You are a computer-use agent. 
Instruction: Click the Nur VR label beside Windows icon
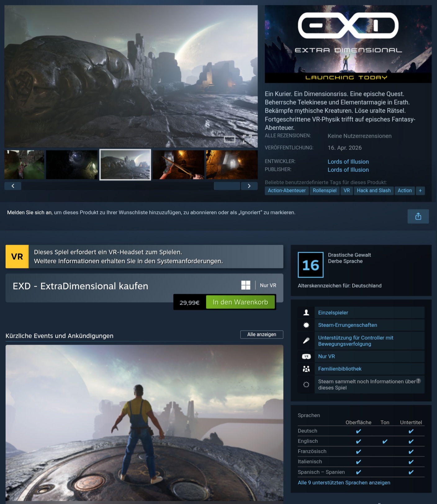268,285
